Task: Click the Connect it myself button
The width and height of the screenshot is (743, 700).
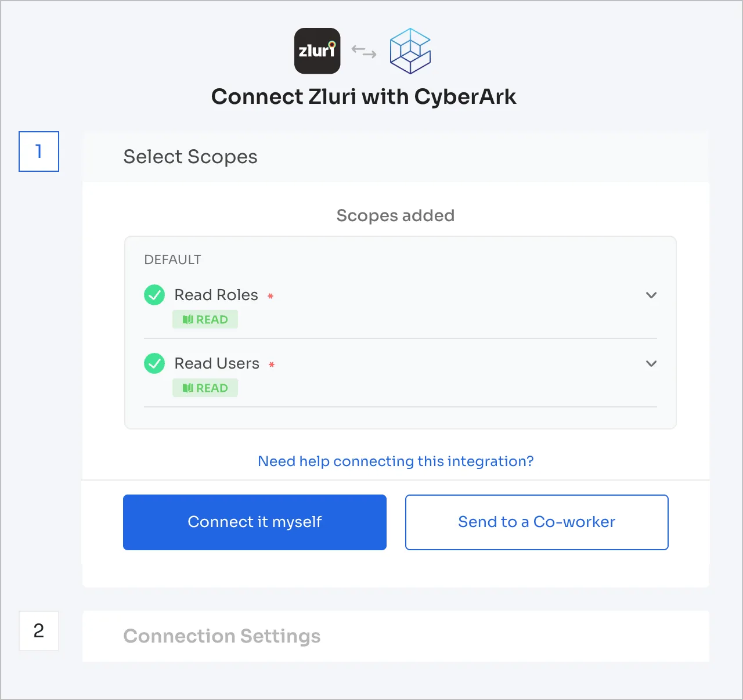Action: pyautogui.click(x=255, y=522)
